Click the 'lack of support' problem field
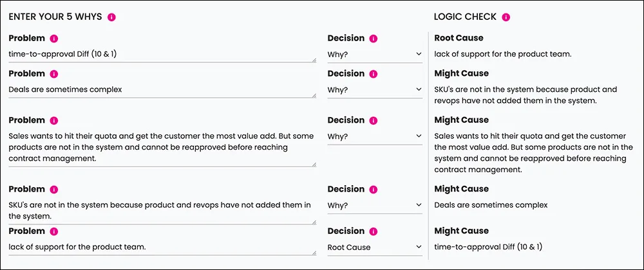The width and height of the screenshot is (644, 270). [x=163, y=248]
